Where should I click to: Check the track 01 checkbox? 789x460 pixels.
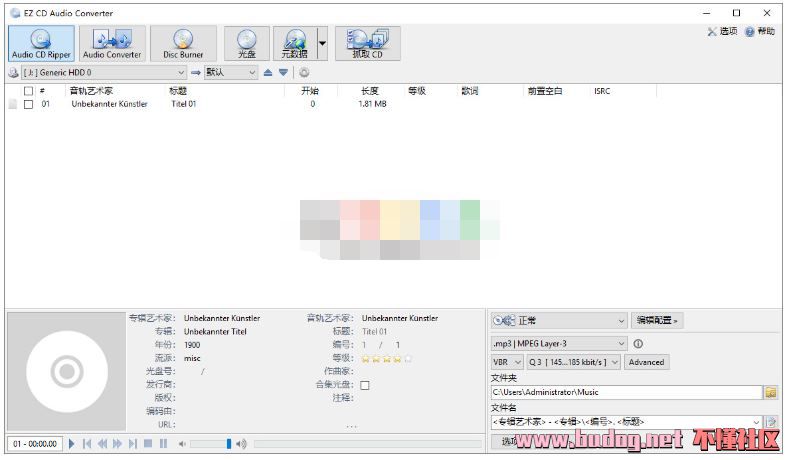[29, 104]
